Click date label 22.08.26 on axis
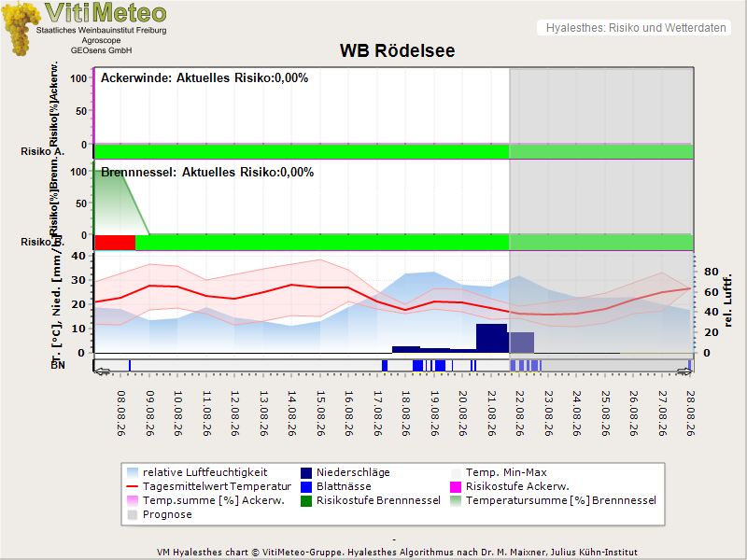Viewport: 747px width, 560px height. 520,413
